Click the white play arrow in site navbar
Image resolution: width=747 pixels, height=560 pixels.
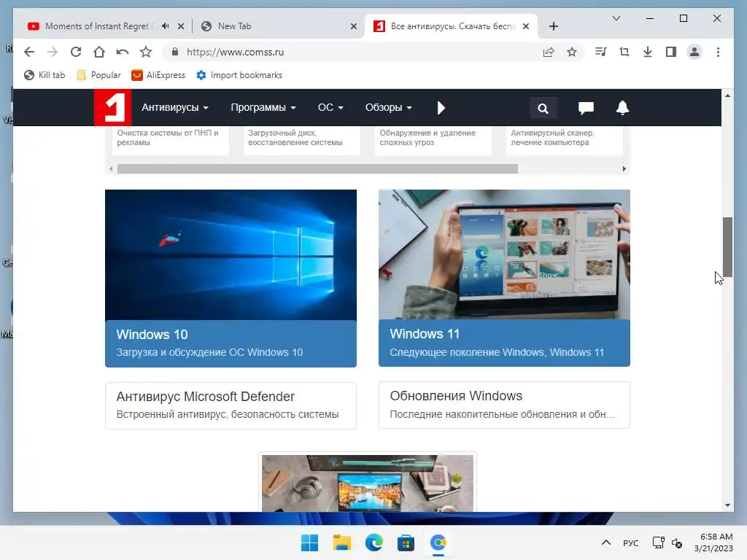441,108
